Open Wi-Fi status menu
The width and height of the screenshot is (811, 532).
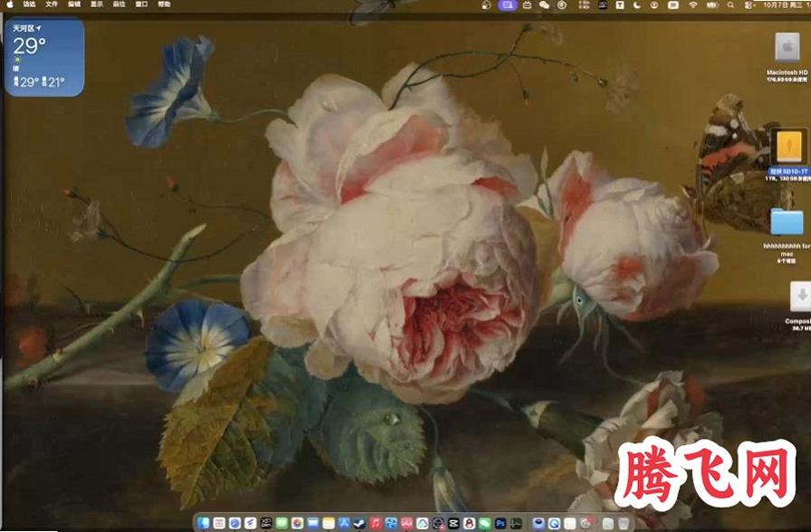pyautogui.click(x=693, y=5)
